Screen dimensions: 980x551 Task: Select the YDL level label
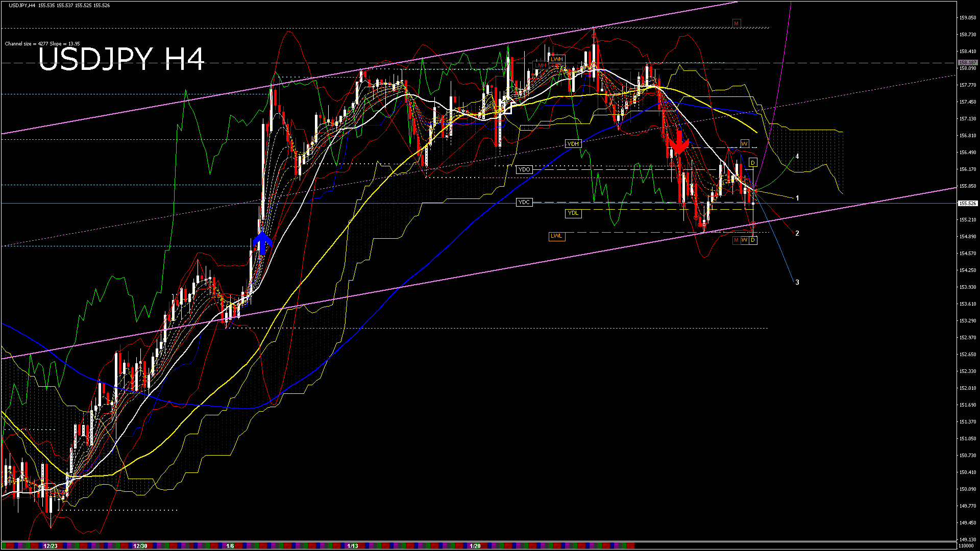click(573, 213)
